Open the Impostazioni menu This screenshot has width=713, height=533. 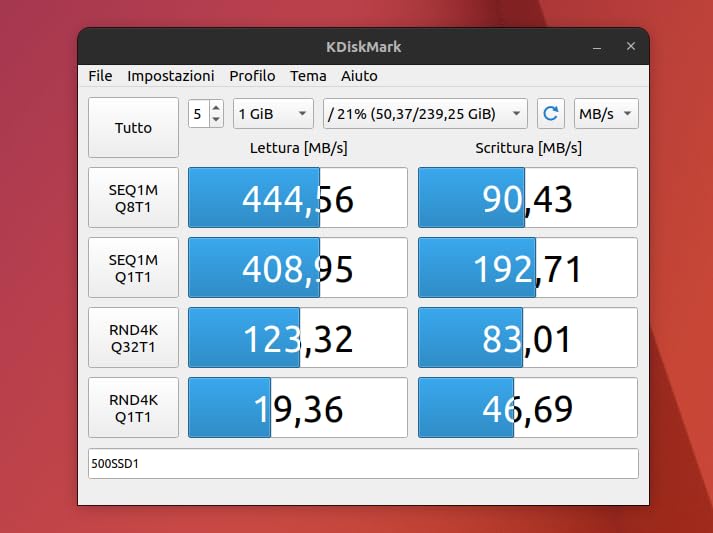171,76
